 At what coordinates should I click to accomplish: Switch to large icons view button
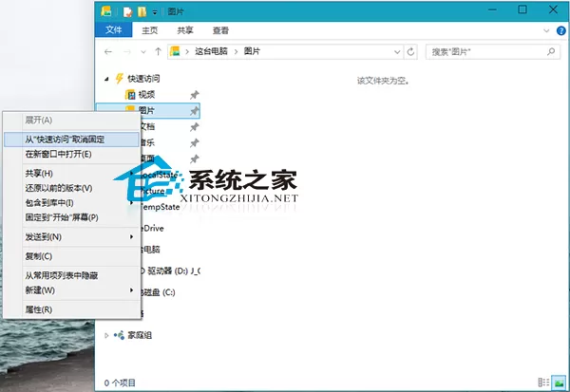[x=559, y=383]
